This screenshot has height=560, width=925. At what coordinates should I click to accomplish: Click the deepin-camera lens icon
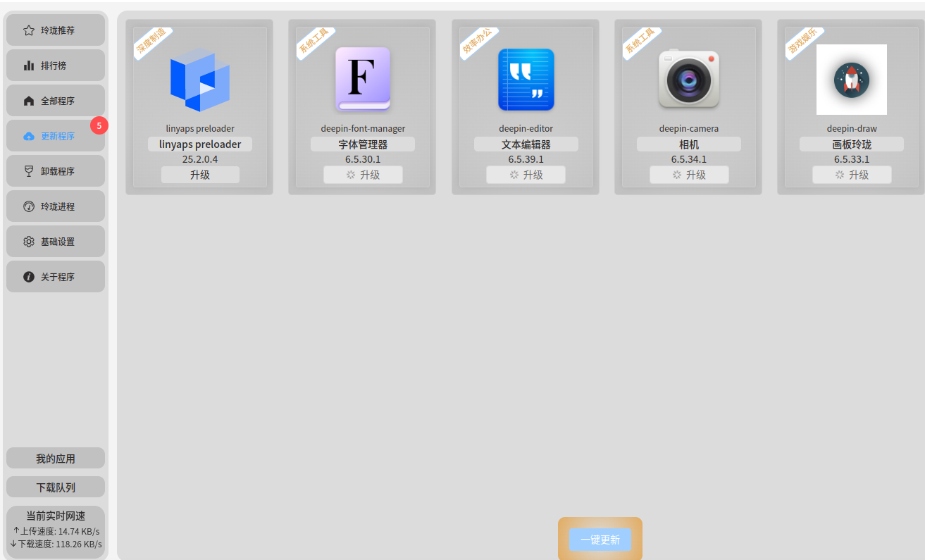tap(689, 80)
